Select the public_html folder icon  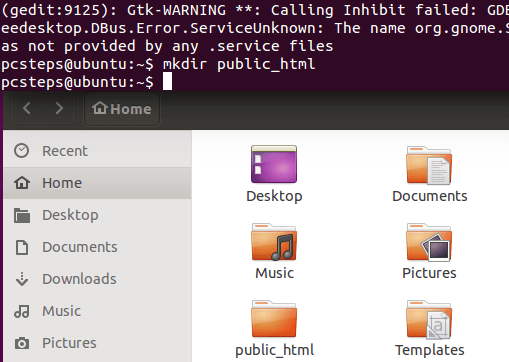tap(274, 319)
